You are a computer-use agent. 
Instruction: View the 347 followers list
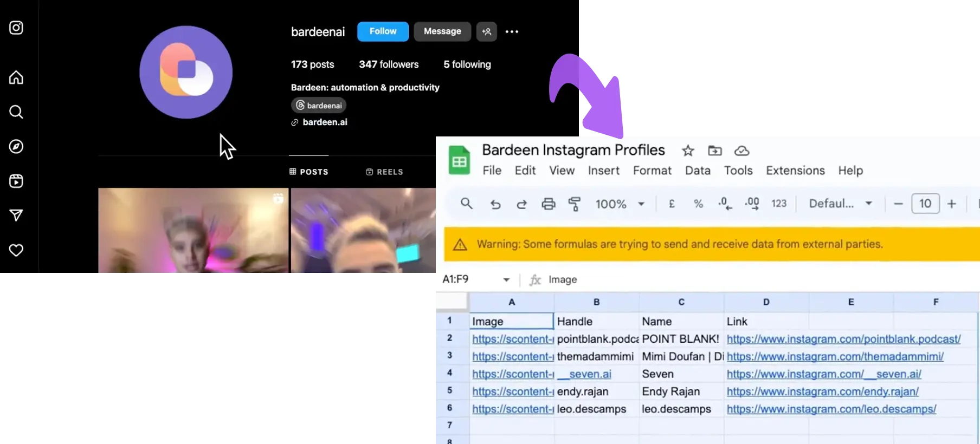[389, 64]
